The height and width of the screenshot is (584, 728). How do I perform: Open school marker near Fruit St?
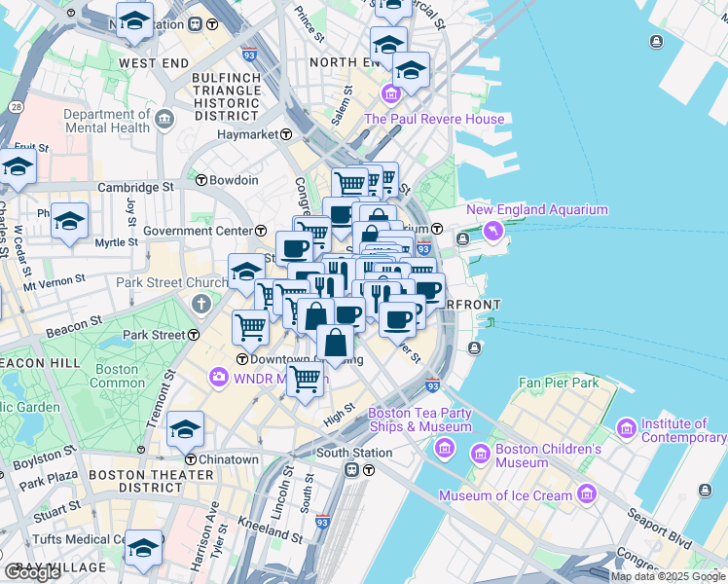[18, 169]
